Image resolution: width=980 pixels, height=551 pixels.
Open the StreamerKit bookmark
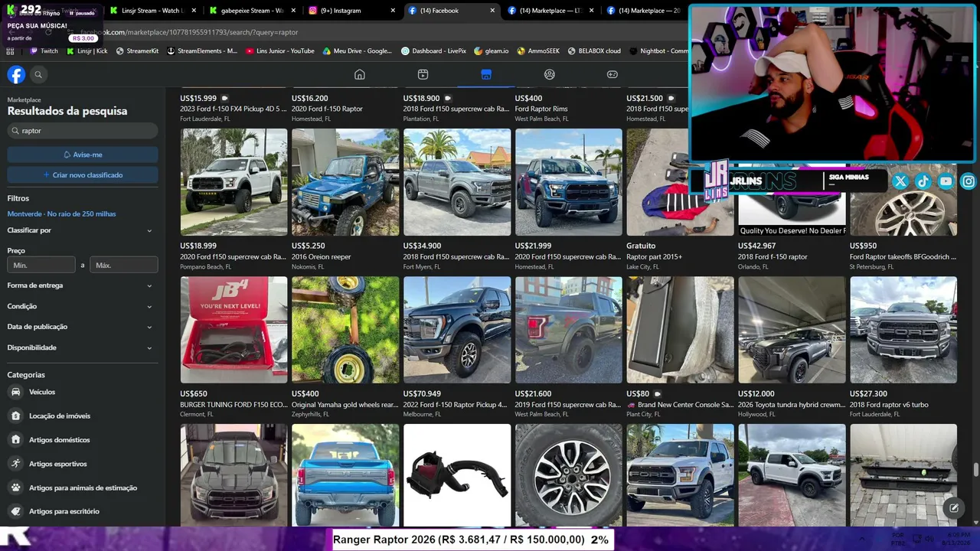point(137,51)
